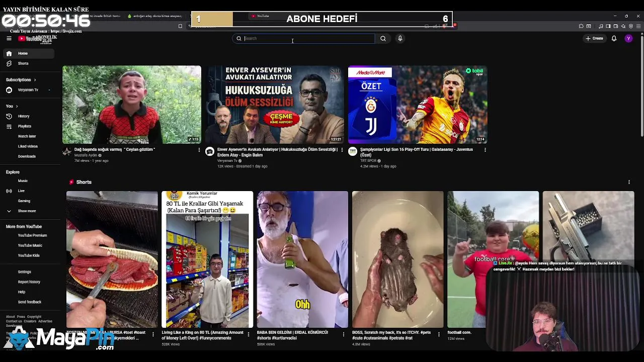Switch to the YouTube browser tab
Image resolution: width=644 pixels, height=362 pixels.
[x=263, y=16]
